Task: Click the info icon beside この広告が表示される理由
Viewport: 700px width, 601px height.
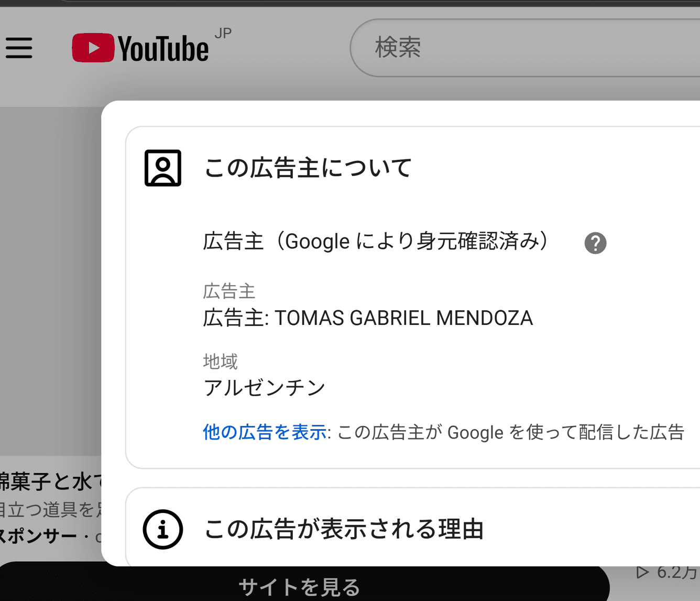Action: coord(163,529)
